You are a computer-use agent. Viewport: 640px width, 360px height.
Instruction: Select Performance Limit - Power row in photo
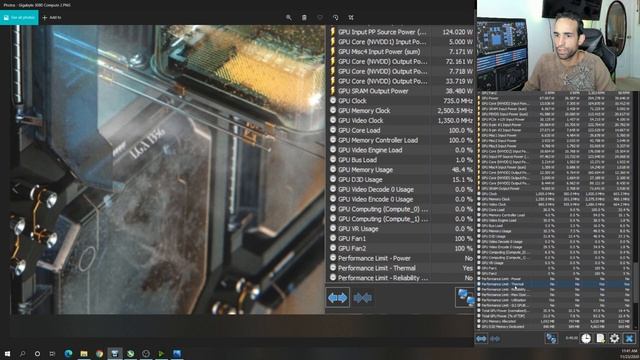click(400, 258)
